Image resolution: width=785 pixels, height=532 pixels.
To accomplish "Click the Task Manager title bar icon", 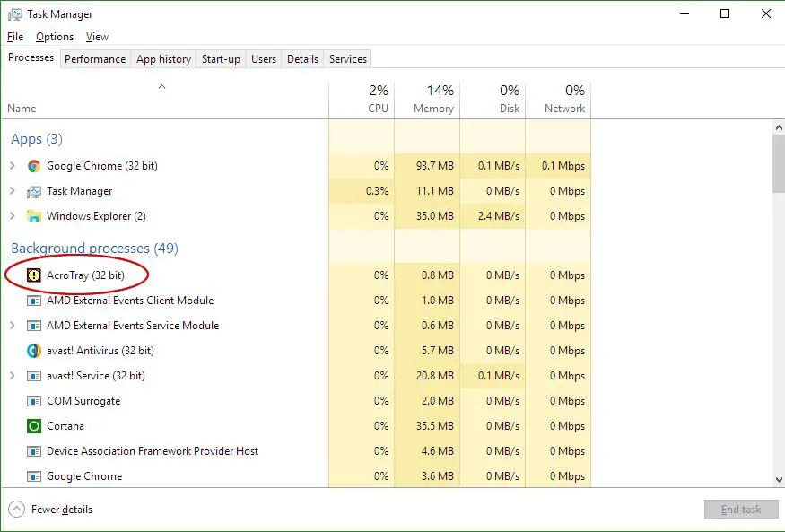I will pos(15,14).
